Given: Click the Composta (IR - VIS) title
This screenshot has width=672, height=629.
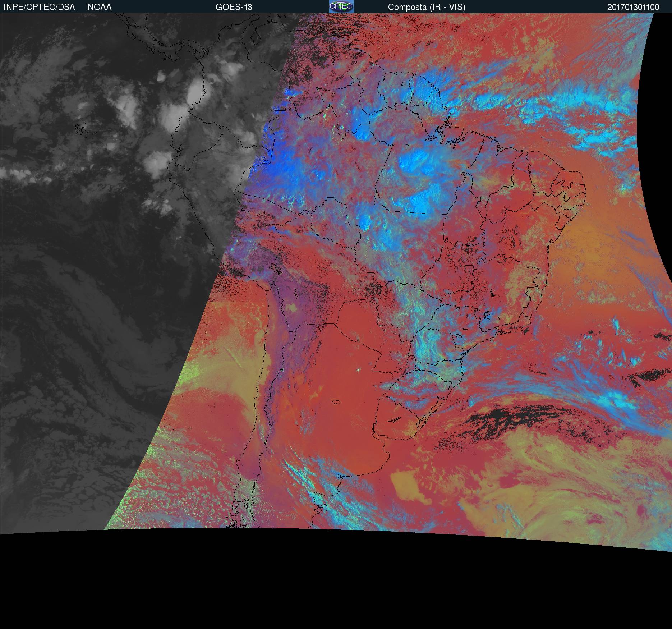Looking at the screenshot, I should coord(427,7).
